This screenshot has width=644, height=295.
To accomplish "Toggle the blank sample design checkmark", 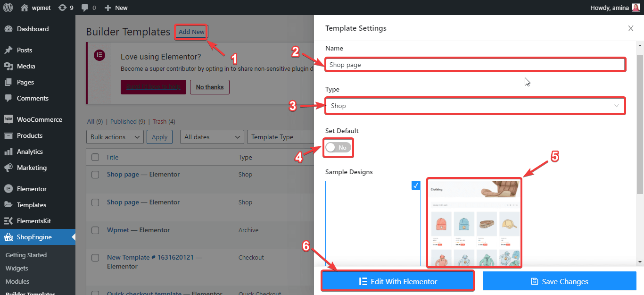I will (416, 185).
